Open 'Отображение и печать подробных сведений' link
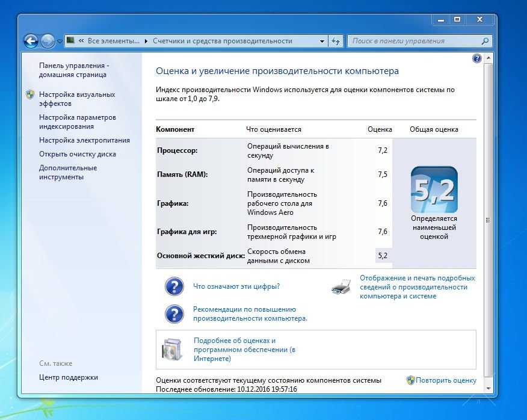The height and width of the screenshot is (420, 527). (x=417, y=287)
